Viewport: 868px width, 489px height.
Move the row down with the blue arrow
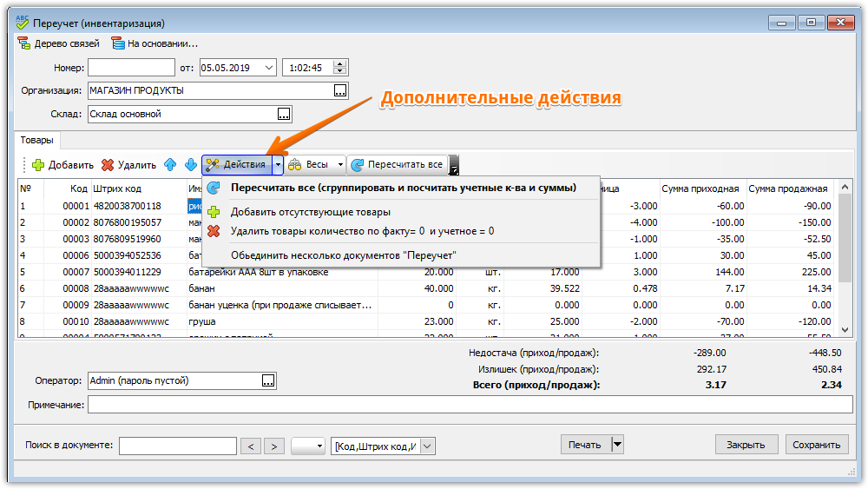click(191, 164)
